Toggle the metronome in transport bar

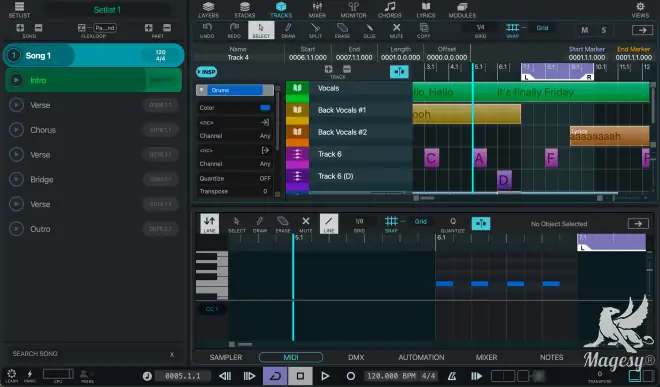coord(452,376)
